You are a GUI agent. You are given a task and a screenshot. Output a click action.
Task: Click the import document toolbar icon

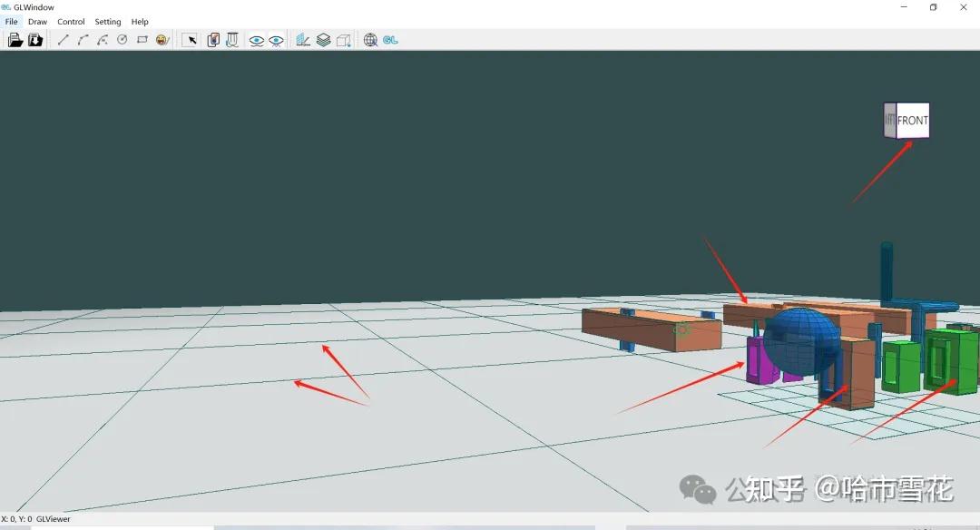pos(36,39)
